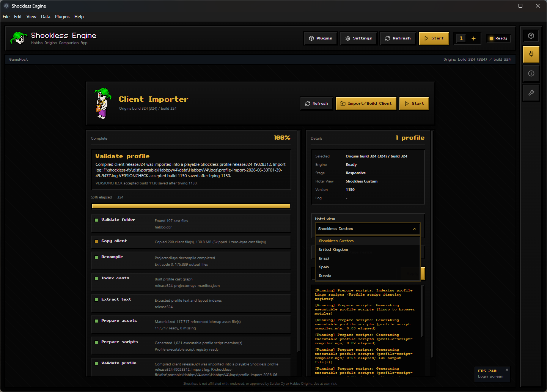The height and width of the screenshot is (392, 547).
Task: Click the Prepare assets step label
Action: point(119,321)
